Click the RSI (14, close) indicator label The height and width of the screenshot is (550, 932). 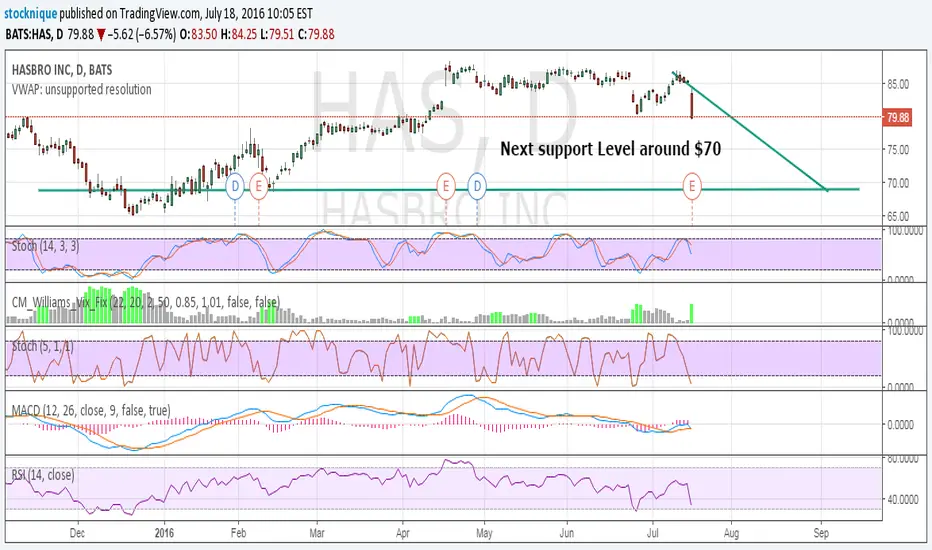pos(43,475)
